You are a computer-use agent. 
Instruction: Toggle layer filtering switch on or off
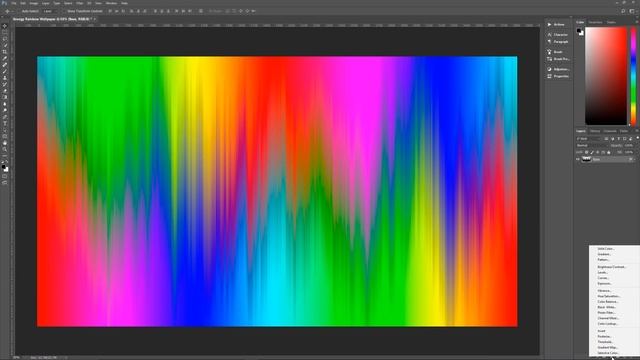[x=638, y=138]
